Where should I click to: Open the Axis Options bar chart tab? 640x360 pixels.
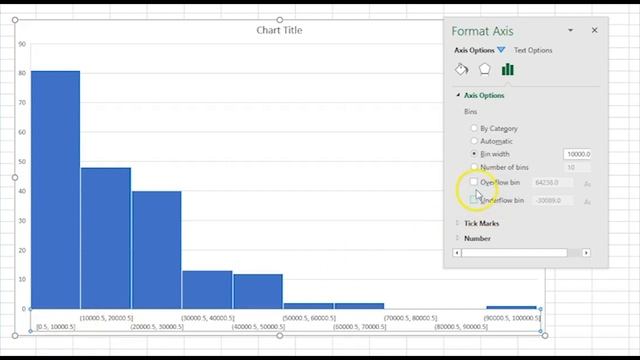(x=508, y=70)
